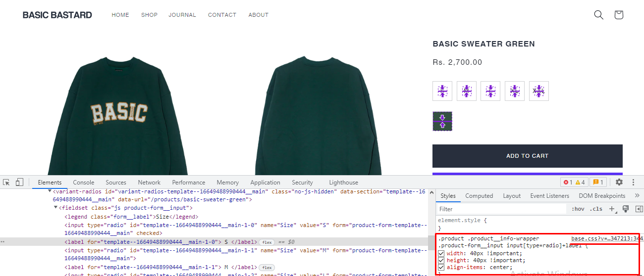Click the HOME navigation link
Screen dimensions: 644x276
pos(120,15)
